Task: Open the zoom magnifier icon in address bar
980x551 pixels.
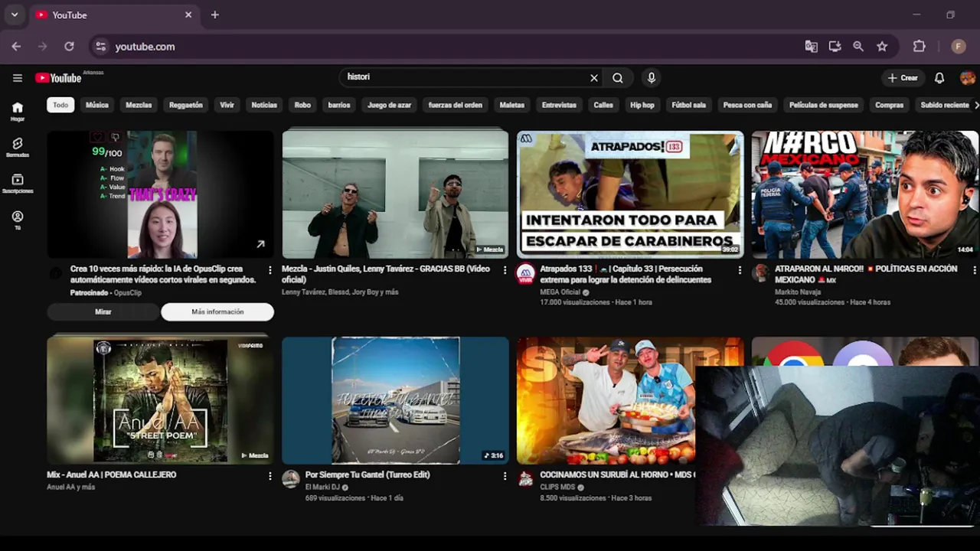Action: tap(858, 47)
